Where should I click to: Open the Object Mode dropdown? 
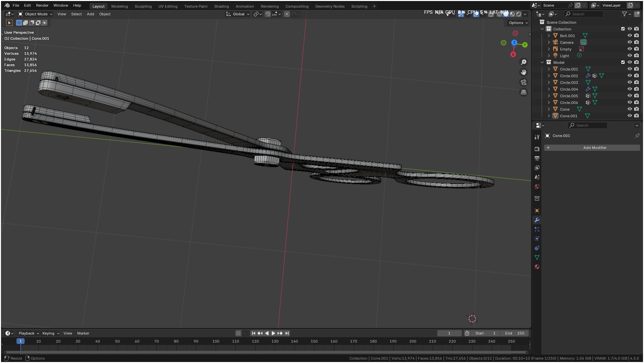[x=35, y=14]
